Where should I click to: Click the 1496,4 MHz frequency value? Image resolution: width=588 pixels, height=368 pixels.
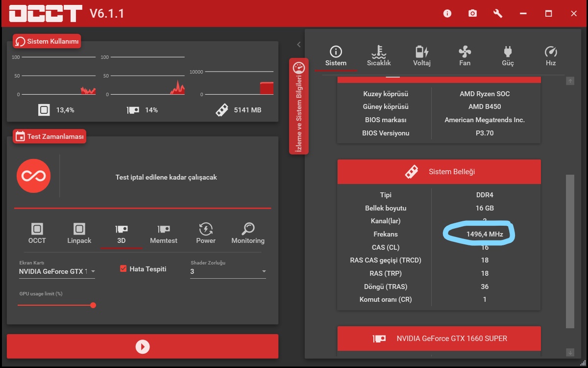point(485,234)
